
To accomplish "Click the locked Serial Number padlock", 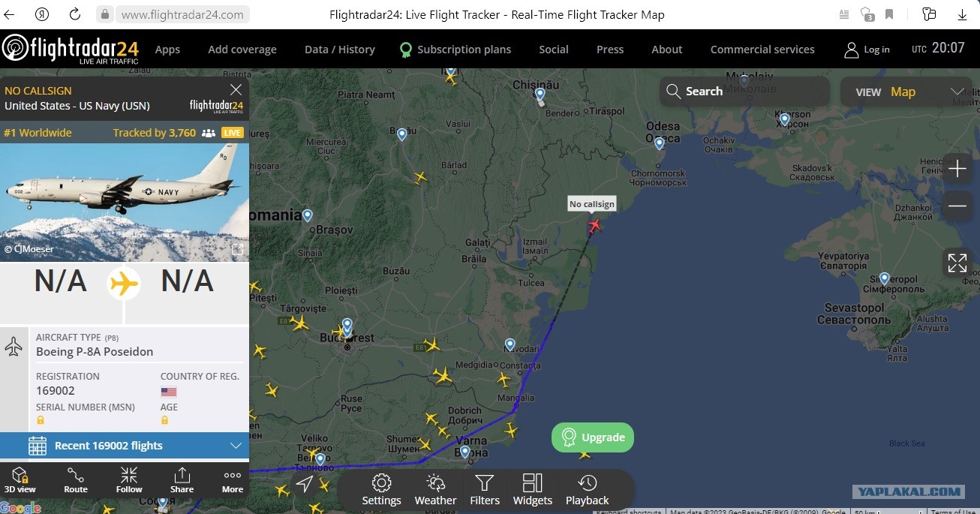I will (41, 420).
